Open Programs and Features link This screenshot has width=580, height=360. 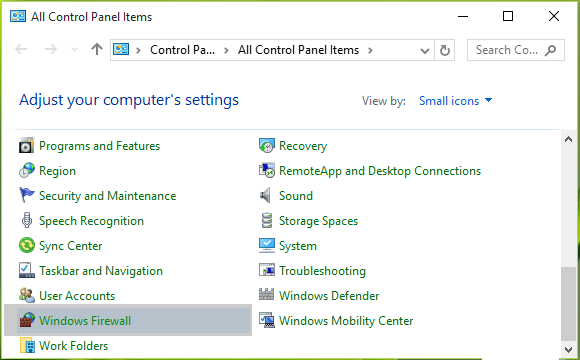coord(100,146)
